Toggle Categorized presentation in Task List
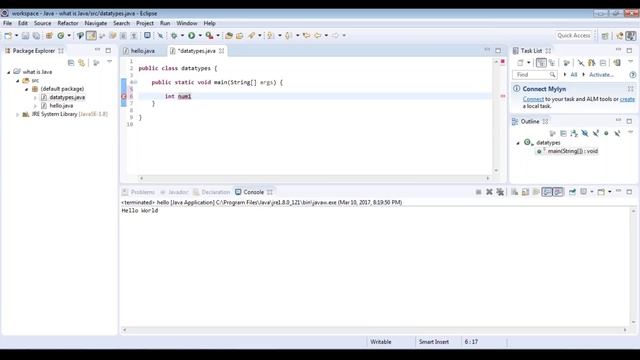Image resolution: width=640 pixels, height=360 pixels. point(541,63)
